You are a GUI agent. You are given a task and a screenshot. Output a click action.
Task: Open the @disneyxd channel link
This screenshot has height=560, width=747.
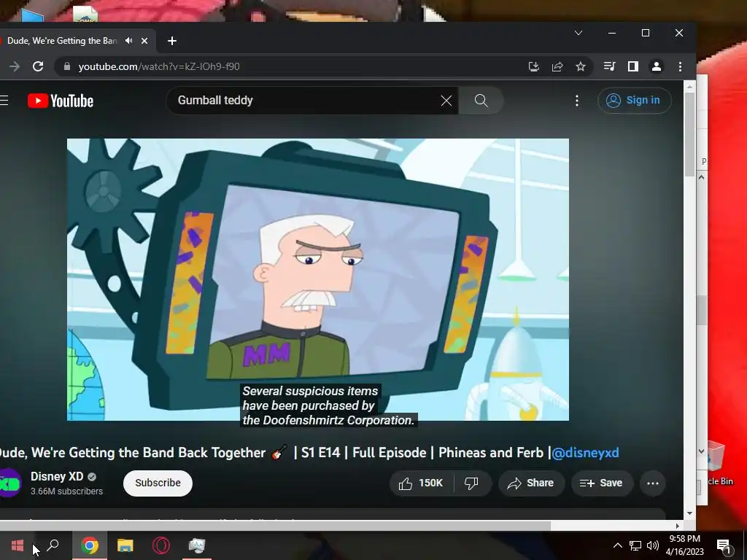(586, 453)
